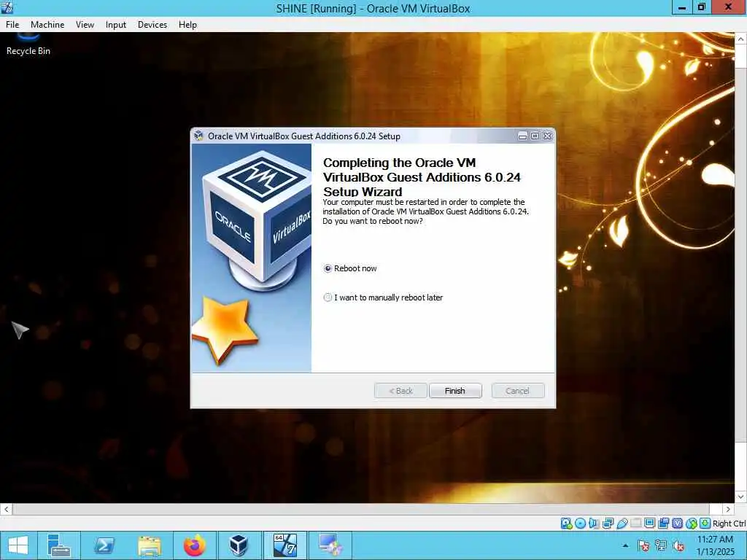Open the Devices menu

click(x=152, y=25)
